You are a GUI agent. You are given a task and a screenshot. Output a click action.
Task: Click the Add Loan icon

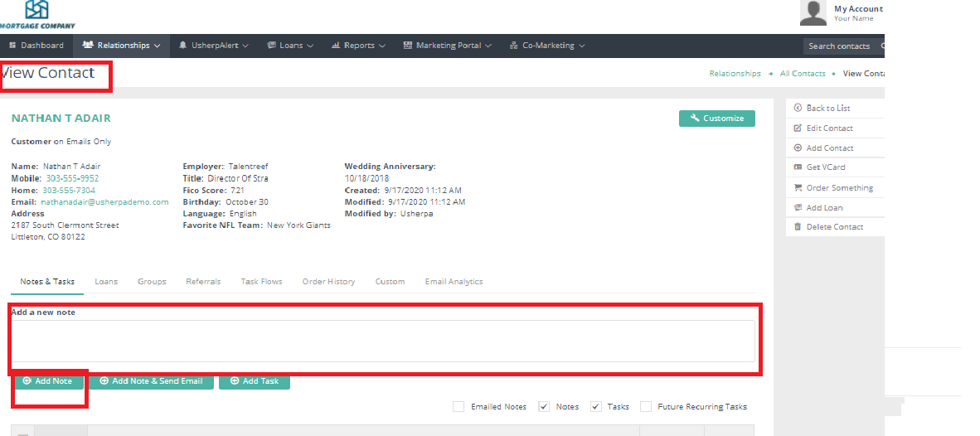click(798, 208)
